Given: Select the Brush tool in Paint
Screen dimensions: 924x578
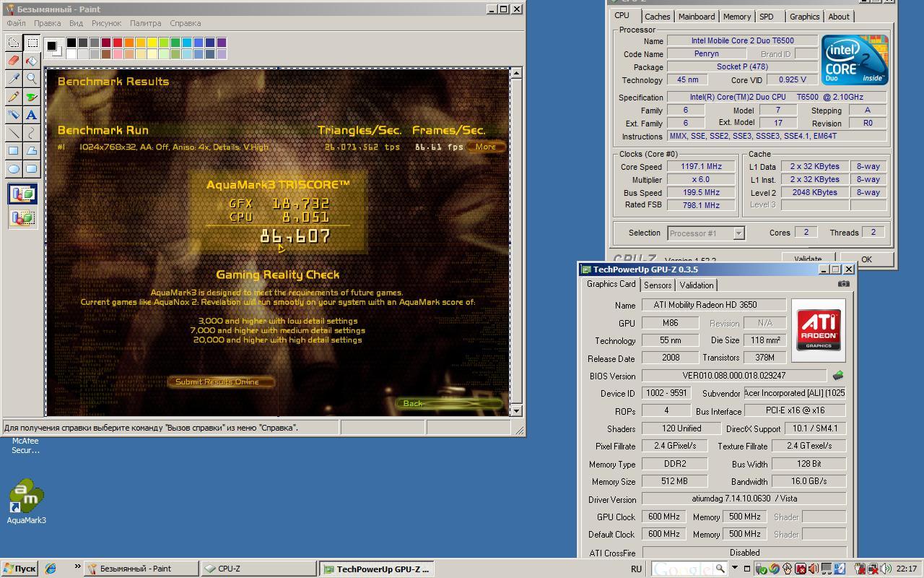Looking at the screenshot, I should click(32, 97).
